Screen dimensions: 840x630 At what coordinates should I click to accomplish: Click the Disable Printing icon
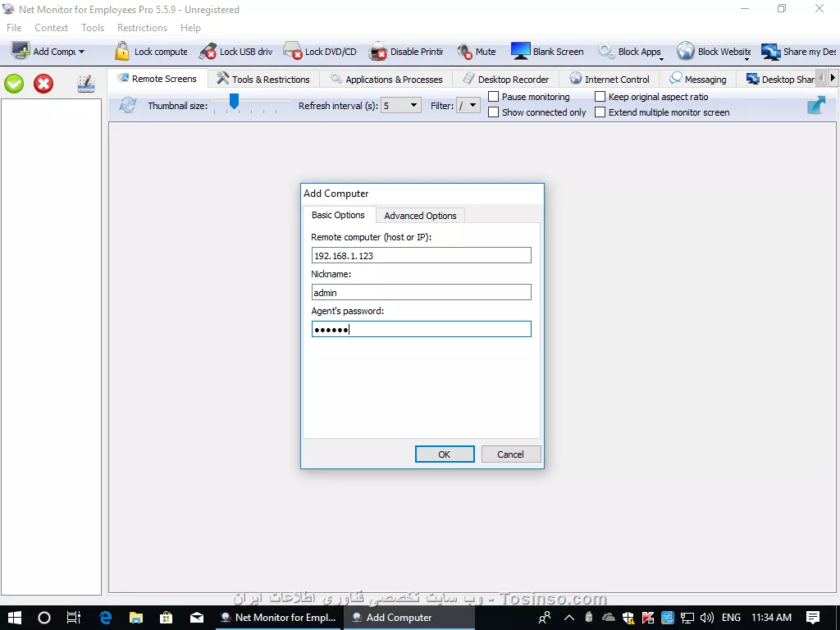point(378,52)
